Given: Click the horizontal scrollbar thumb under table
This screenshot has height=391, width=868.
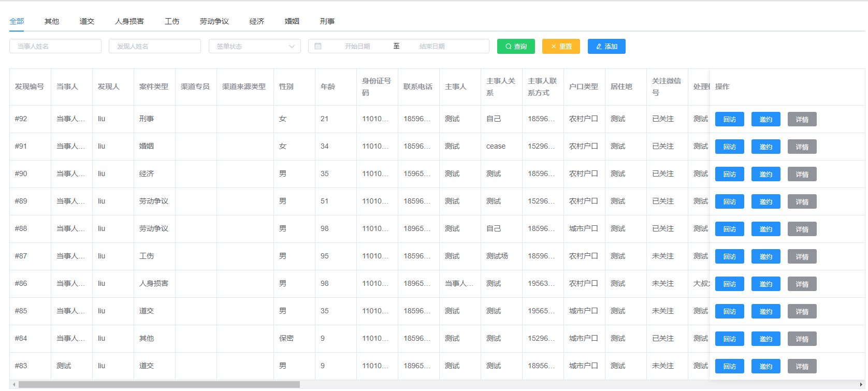Looking at the screenshot, I should point(159,384).
